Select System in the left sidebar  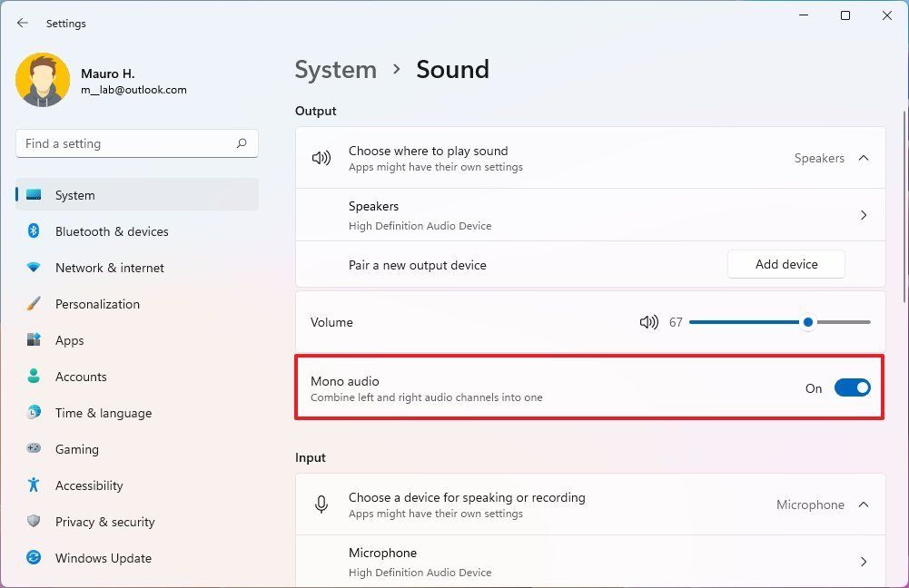pyautogui.click(x=74, y=195)
